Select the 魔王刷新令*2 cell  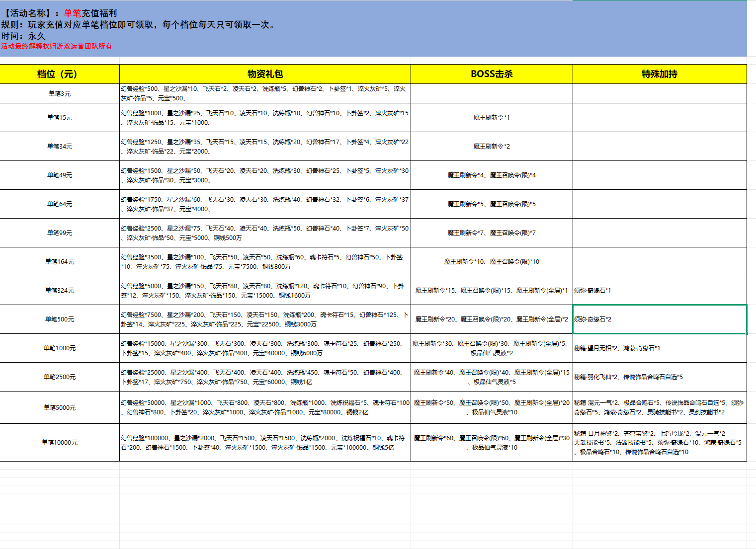coord(492,147)
